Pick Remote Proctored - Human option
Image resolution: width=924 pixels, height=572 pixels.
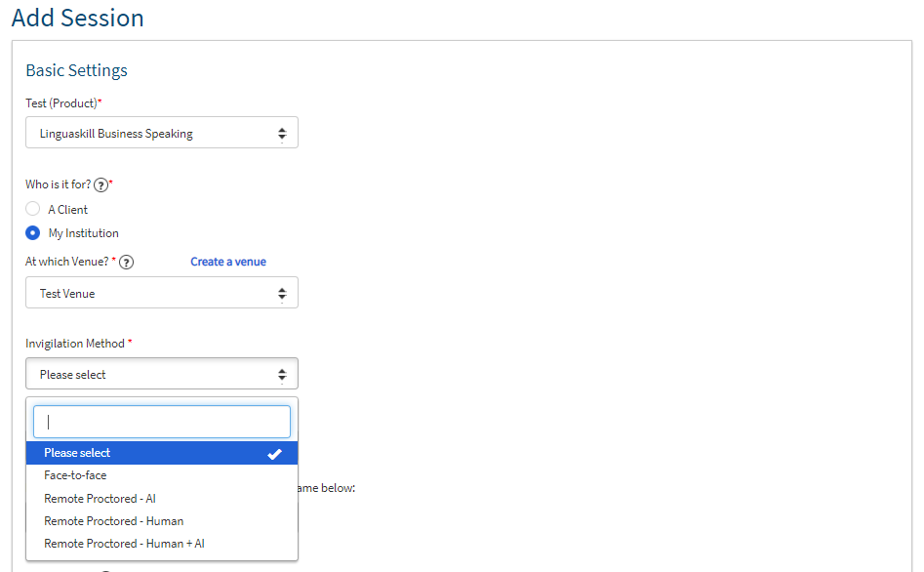point(161,521)
